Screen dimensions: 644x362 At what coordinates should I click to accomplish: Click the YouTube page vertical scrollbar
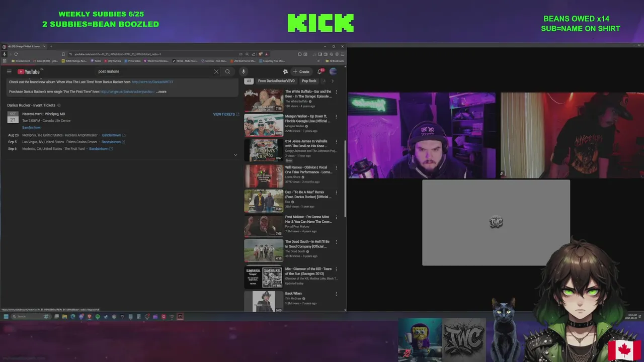pos(345,178)
